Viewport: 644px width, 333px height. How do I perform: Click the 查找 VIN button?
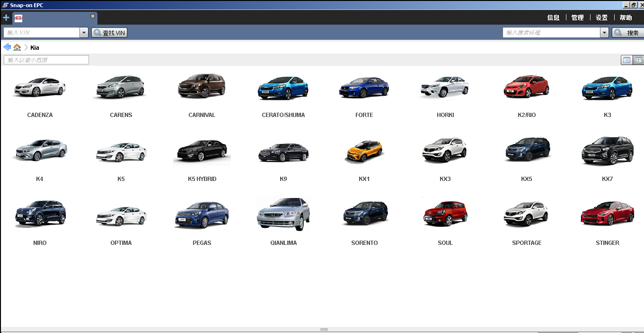click(x=109, y=33)
